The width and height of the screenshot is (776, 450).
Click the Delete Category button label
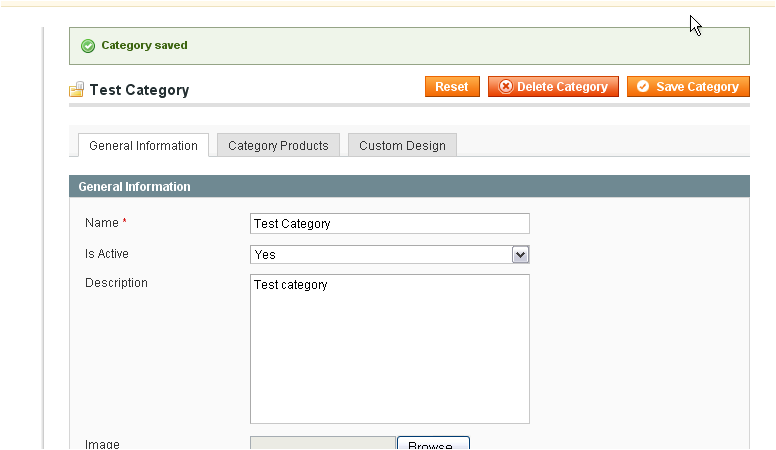[562, 87]
